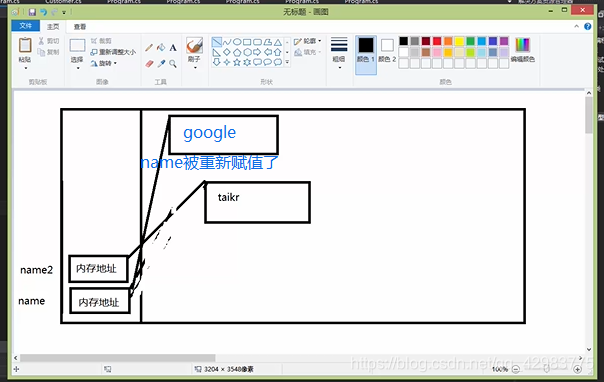Choose the Five-point star shape

pyautogui.click(x=237, y=62)
